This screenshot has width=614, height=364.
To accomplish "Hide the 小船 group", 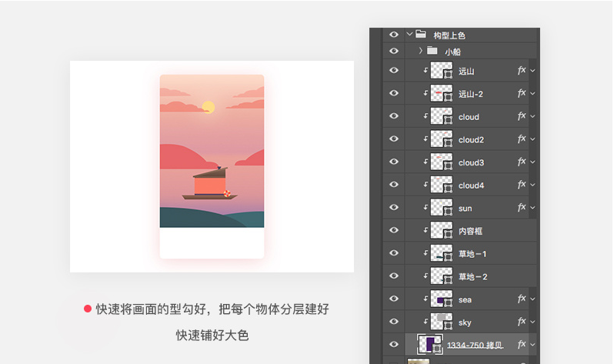I will click(393, 51).
